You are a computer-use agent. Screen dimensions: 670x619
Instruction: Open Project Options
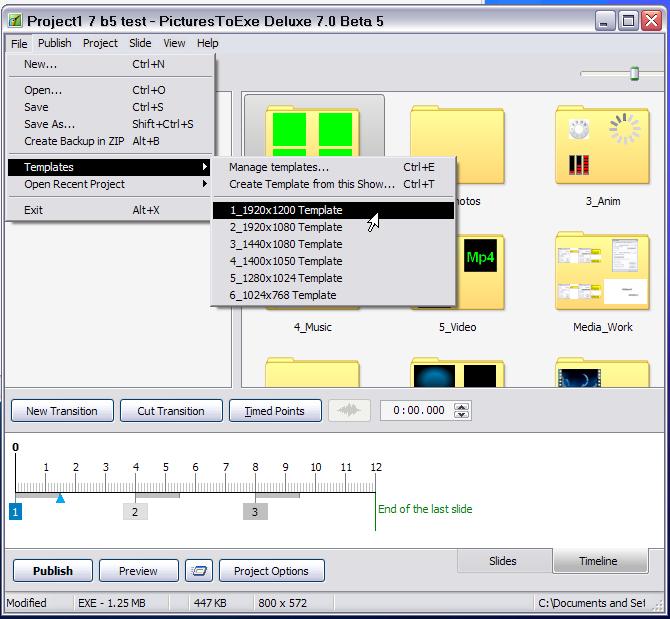tap(272, 571)
